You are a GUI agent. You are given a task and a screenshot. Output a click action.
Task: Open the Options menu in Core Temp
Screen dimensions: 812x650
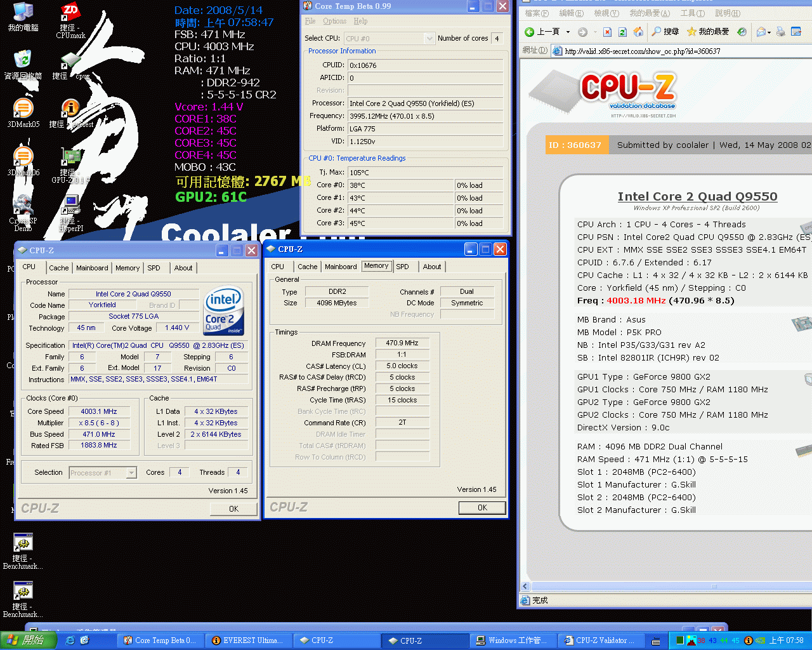(334, 21)
